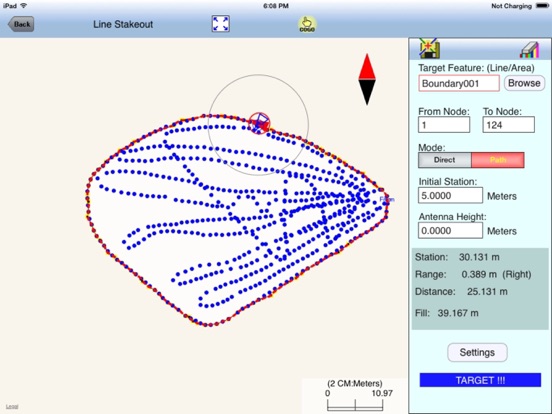Click the zoom-to-extents arrows icon

point(221,24)
